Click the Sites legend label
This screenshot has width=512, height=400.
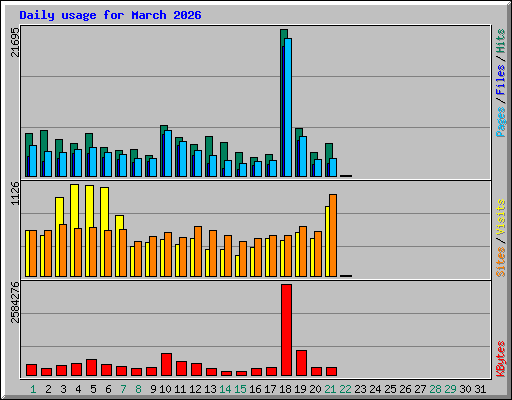[x=500, y=262]
